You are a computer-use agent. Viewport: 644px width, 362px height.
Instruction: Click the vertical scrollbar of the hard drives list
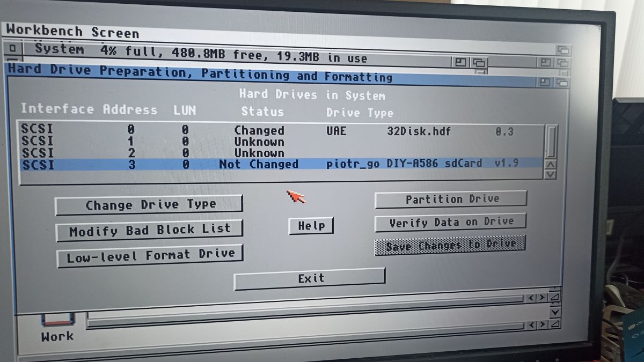pyautogui.click(x=551, y=142)
